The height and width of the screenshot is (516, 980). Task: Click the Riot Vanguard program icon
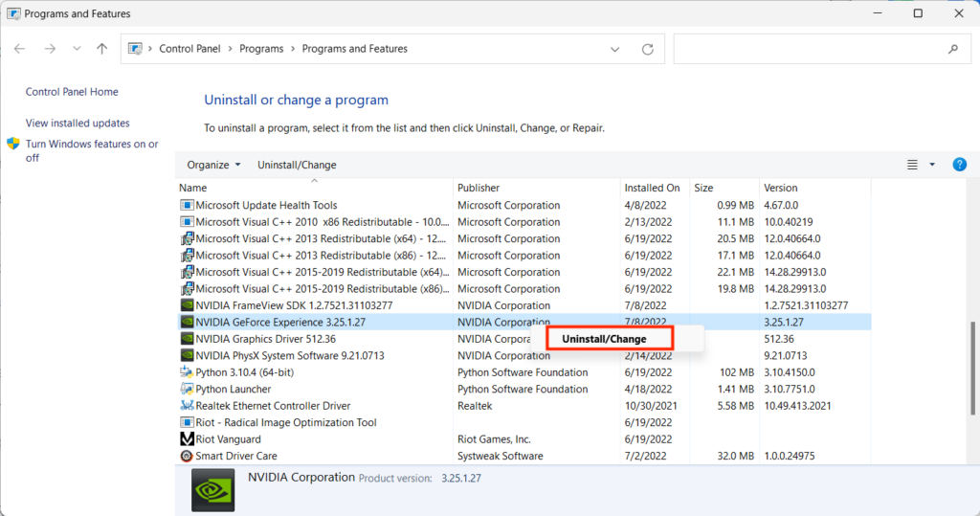(187, 439)
